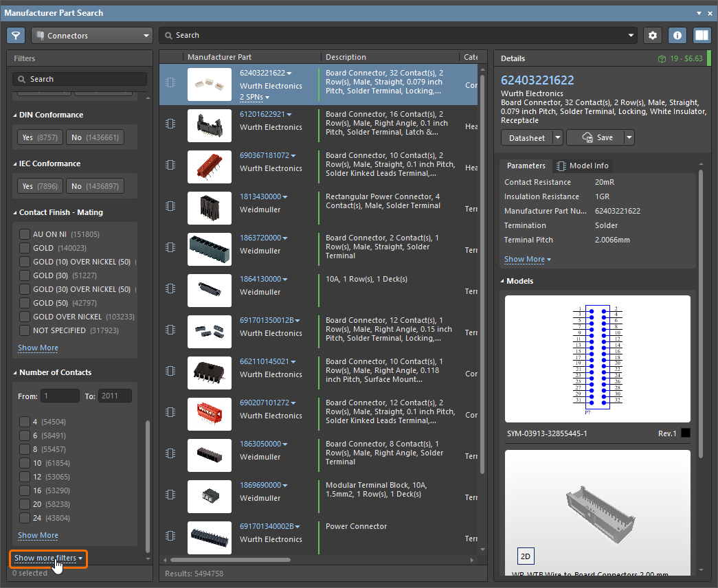Image resolution: width=718 pixels, height=588 pixels.
Task: Click the Datasheet button
Action: pyautogui.click(x=526, y=137)
